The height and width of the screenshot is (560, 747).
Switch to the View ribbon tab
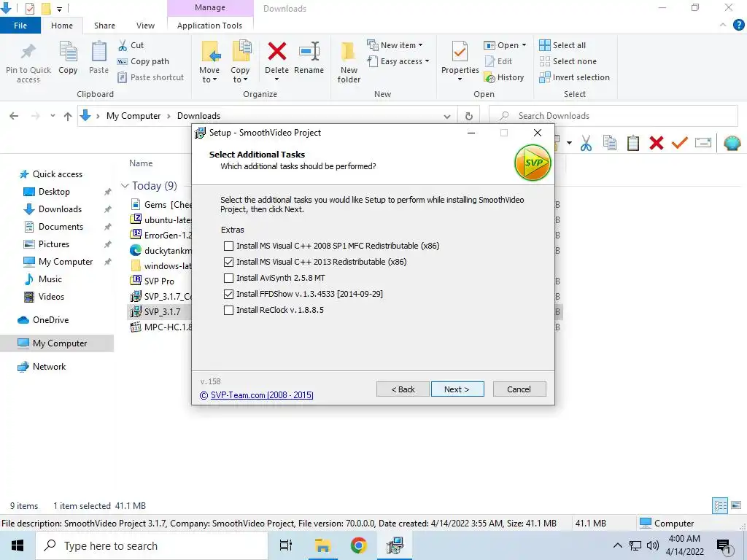145,26
